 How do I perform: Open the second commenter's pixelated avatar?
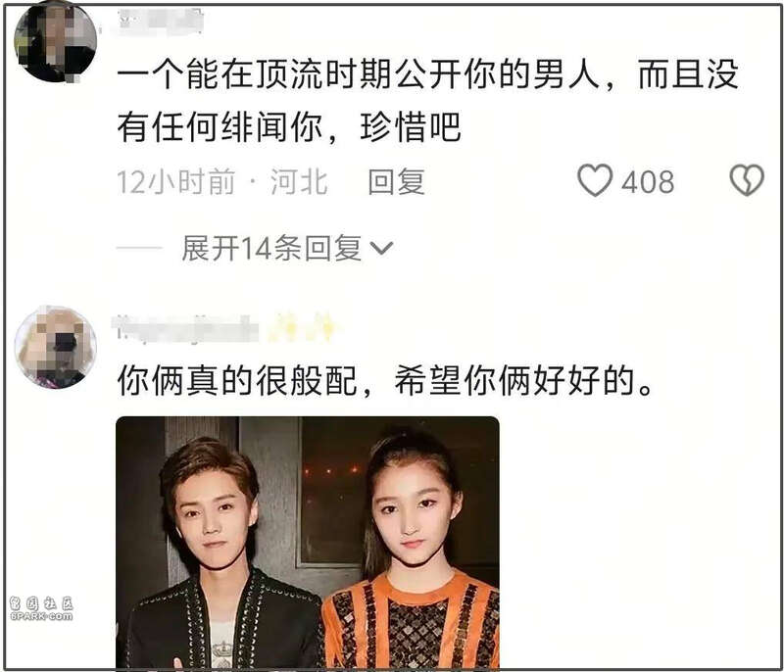pos(56,347)
